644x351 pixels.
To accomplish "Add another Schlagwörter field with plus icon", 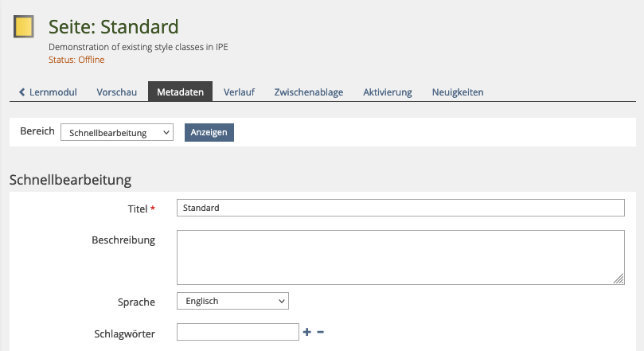I will (x=307, y=332).
